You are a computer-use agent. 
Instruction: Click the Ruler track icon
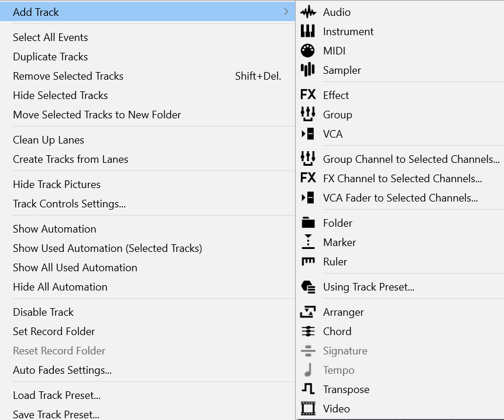pyautogui.click(x=308, y=261)
